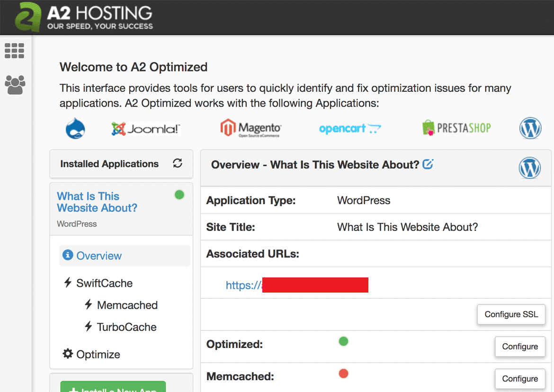Click the Associated URLs: label
Image resolution: width=554 pixels, height=392 pixels.
pyautogui.click(x=253, y=254)
